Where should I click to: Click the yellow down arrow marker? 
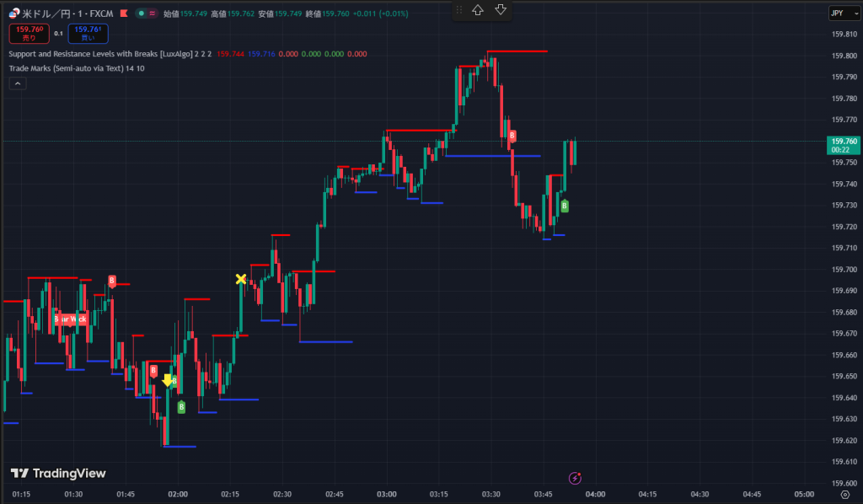(167, 380)
